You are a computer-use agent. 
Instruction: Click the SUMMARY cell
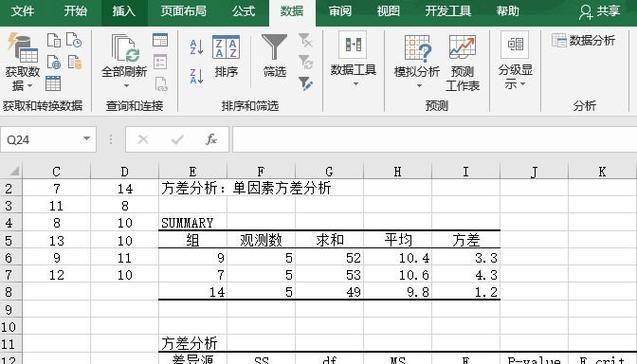(193, 223)
